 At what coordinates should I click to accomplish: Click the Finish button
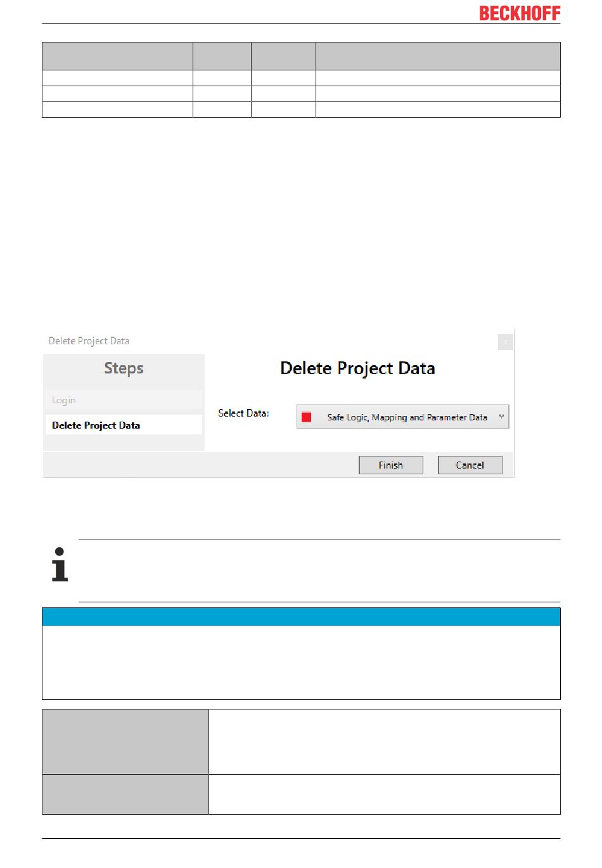click(391, 465)
